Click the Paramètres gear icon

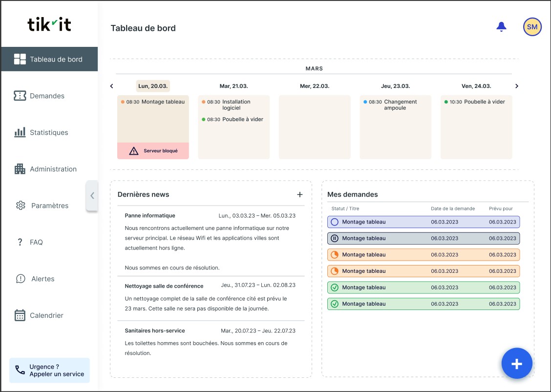[x=21, y=206]
